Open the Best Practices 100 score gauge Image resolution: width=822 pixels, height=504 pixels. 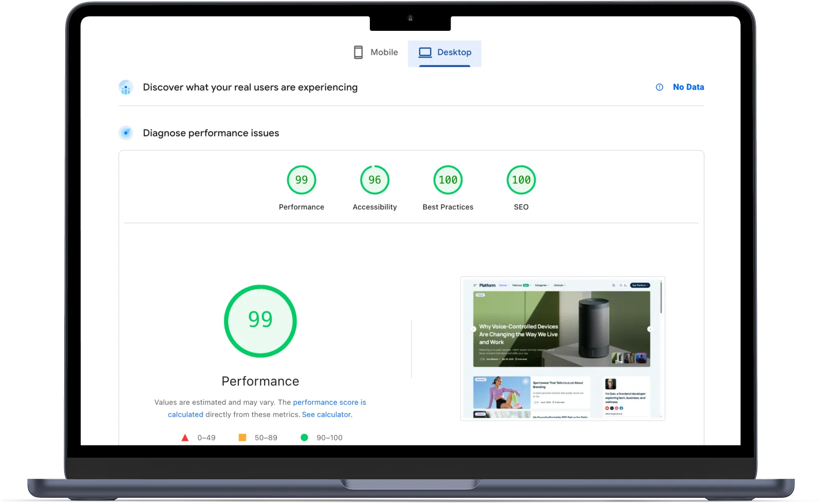point(448,180)
